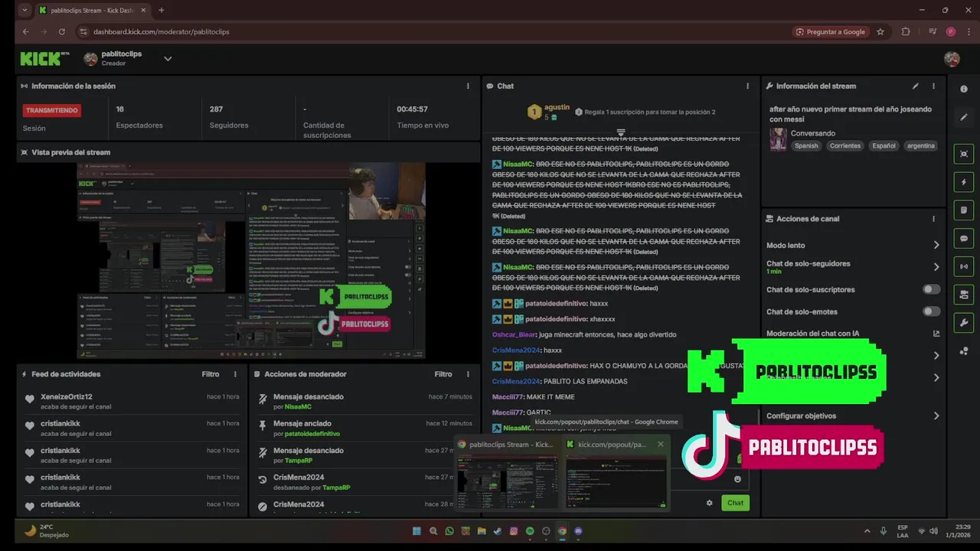Open Feed de actividades options menu
This screenshot has height=551, width=980.
click(235, 374)
